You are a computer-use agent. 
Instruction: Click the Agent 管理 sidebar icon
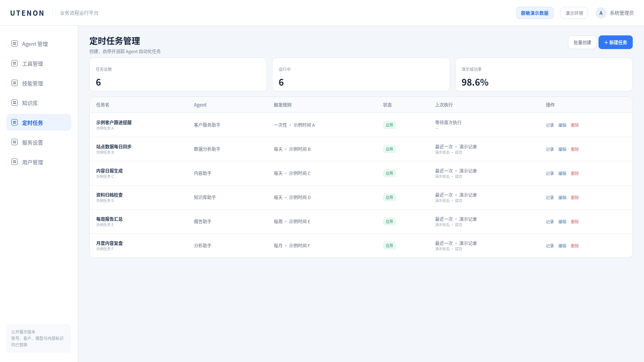[x=14, y=43]
